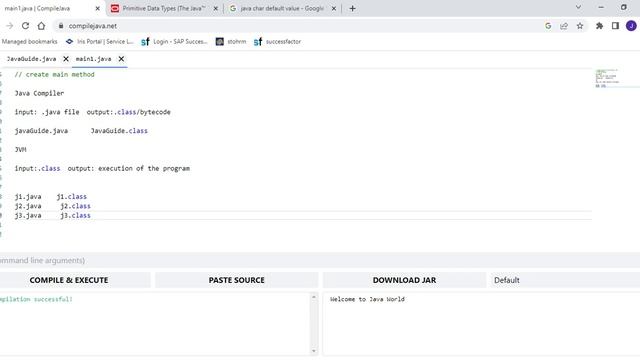Open the stohrm bookmark
This screenshot has width=640, height=360.
click(x=231, y=42)
